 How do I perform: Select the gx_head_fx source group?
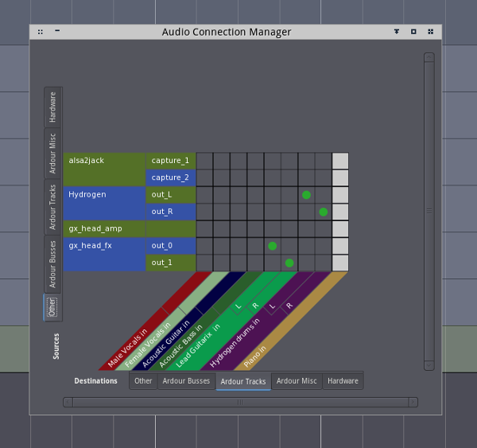[104, 255]
